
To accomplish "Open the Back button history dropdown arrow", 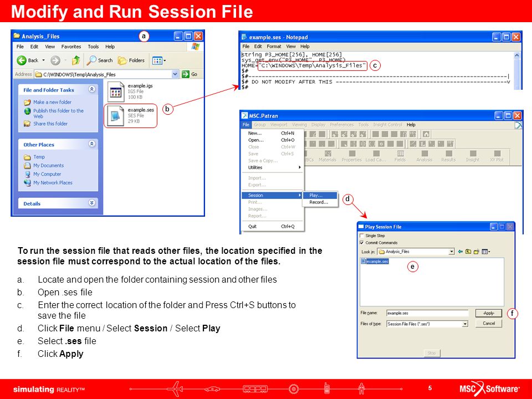I will [43, 60].
